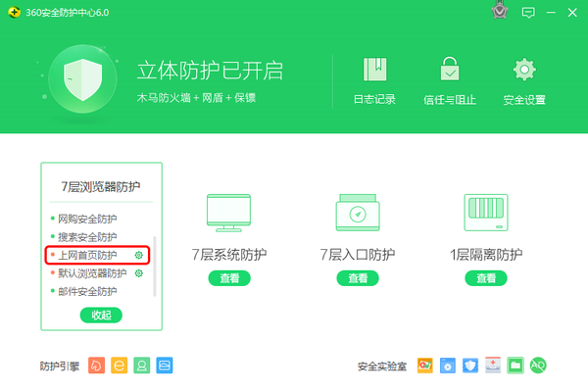Image resolution: width=588 pixels, height=391 pixels.
Task: Select the 默认浏览器防护 list entry
Action: 92,273
